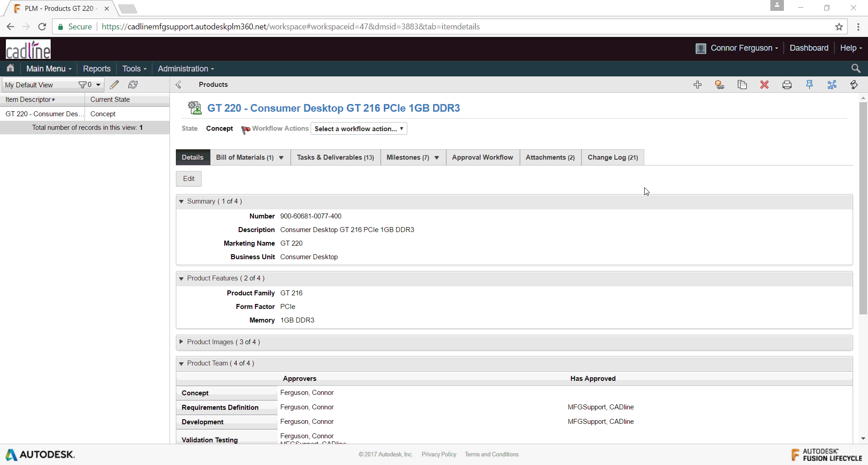
Task: Click part number 900-60681-0077-400
Action: click(311, 216)
